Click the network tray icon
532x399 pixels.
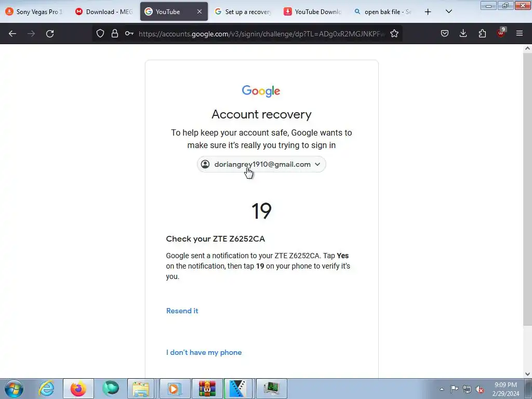(467, 389)
